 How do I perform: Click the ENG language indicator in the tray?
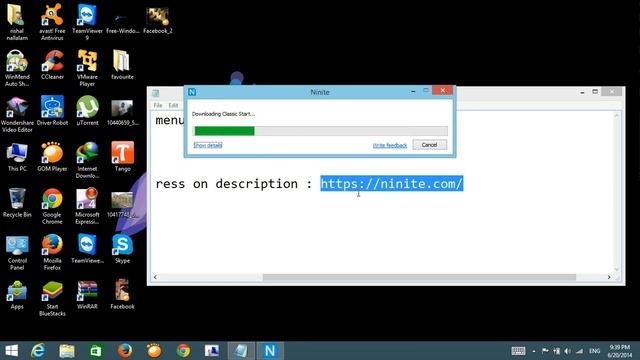coord(595,351)
